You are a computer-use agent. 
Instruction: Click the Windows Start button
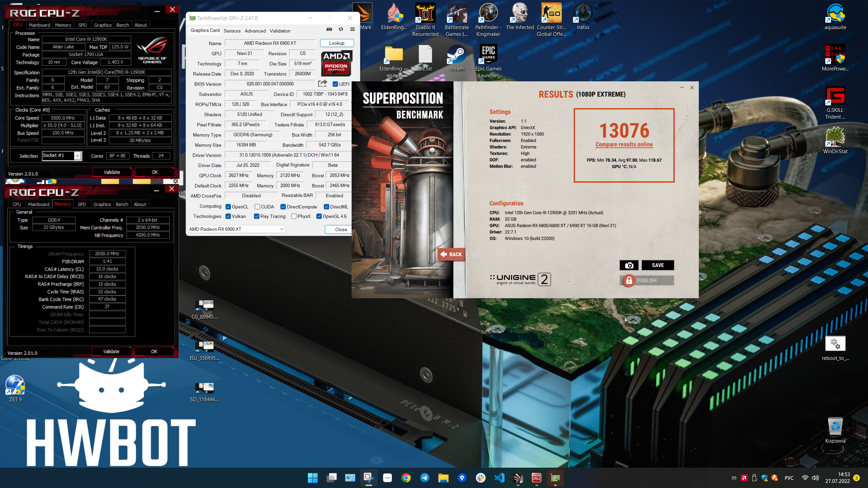(313, 478)
